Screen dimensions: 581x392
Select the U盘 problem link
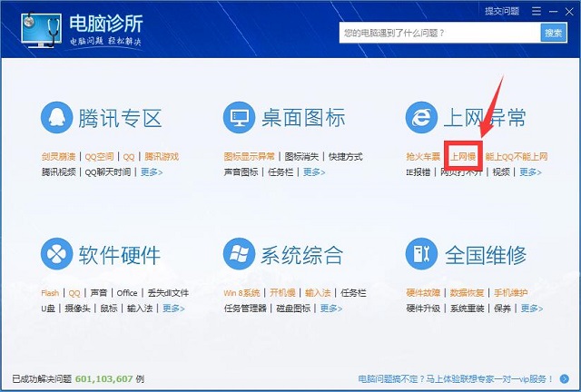(x=48, y=309)
